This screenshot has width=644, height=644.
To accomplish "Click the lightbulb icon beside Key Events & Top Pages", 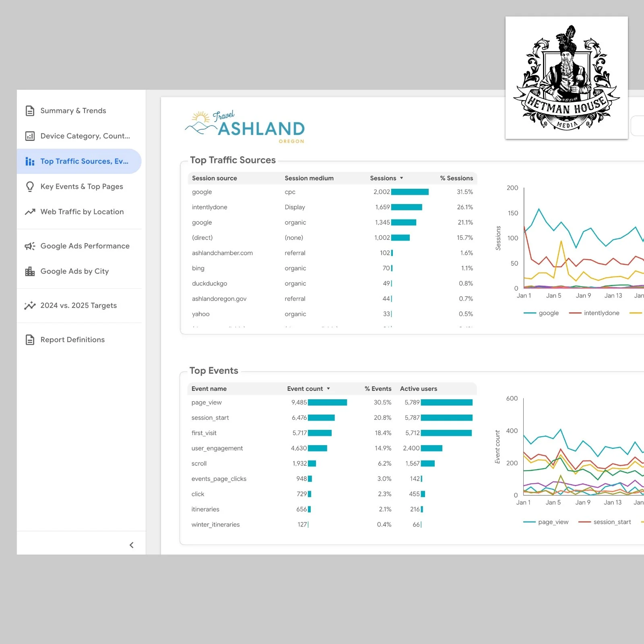I will pyautogui.click(x=30, y=186).
